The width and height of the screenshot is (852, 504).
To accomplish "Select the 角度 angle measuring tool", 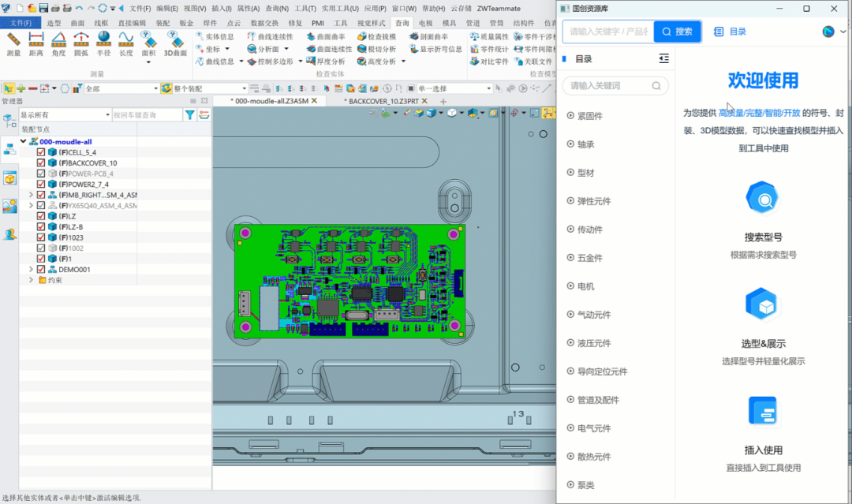I will [x=58, y=44].
